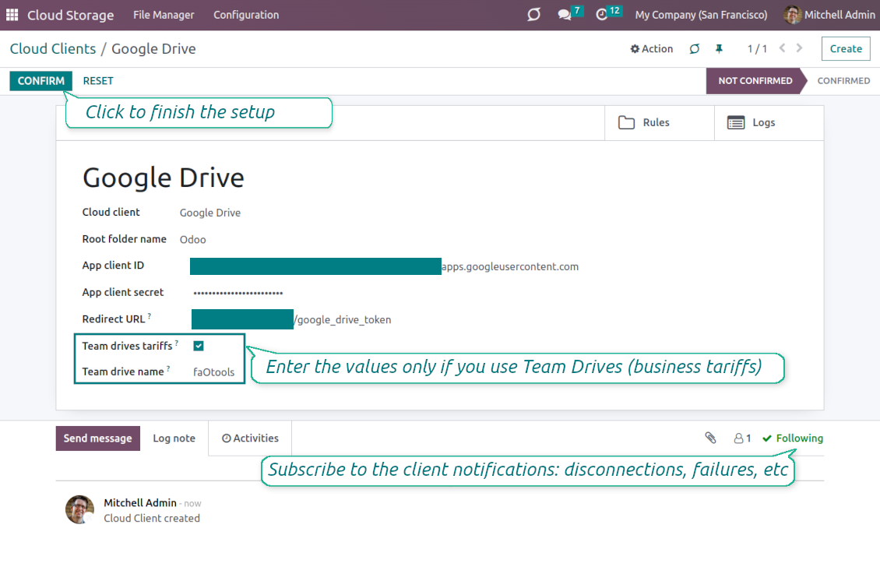880x588 pixels.
Task: Open the Logs smart button
Action: point(769,122)
